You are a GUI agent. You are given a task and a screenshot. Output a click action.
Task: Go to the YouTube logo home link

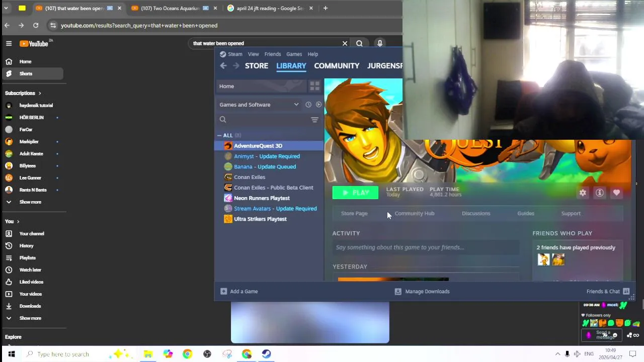[x=34, y=44]
